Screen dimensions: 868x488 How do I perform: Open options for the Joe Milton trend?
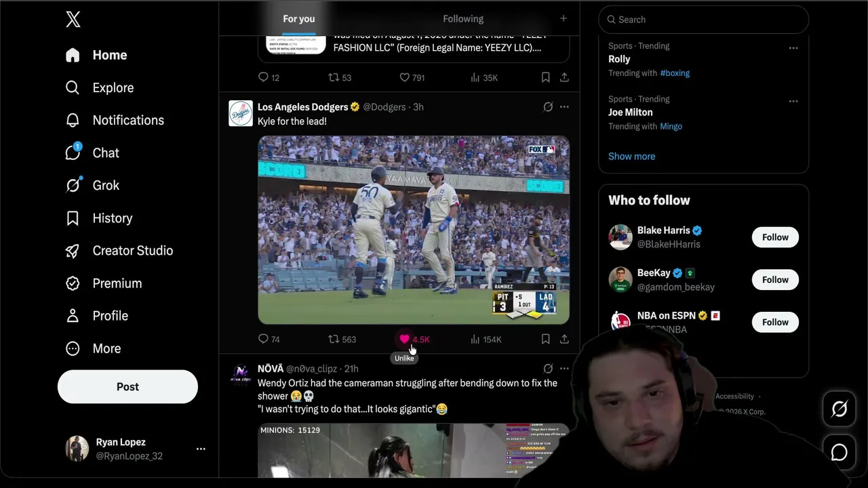pos(793,101)
